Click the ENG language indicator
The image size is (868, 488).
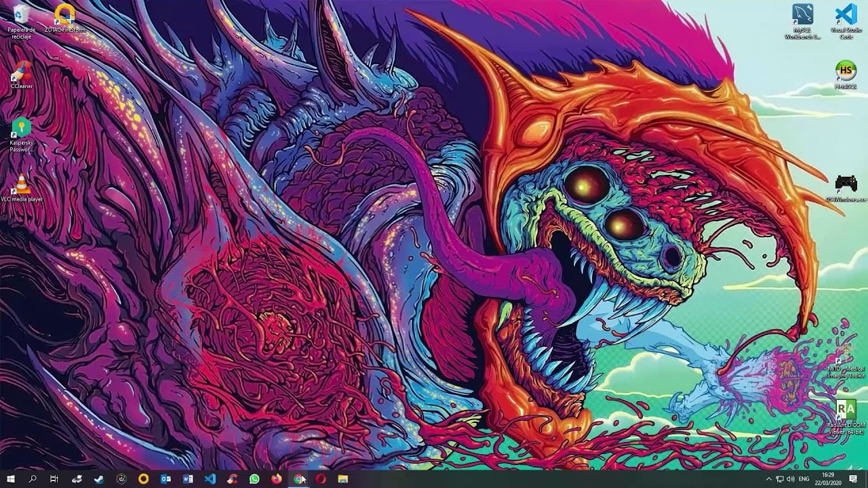pyautogui.click(x=804, y=479)
